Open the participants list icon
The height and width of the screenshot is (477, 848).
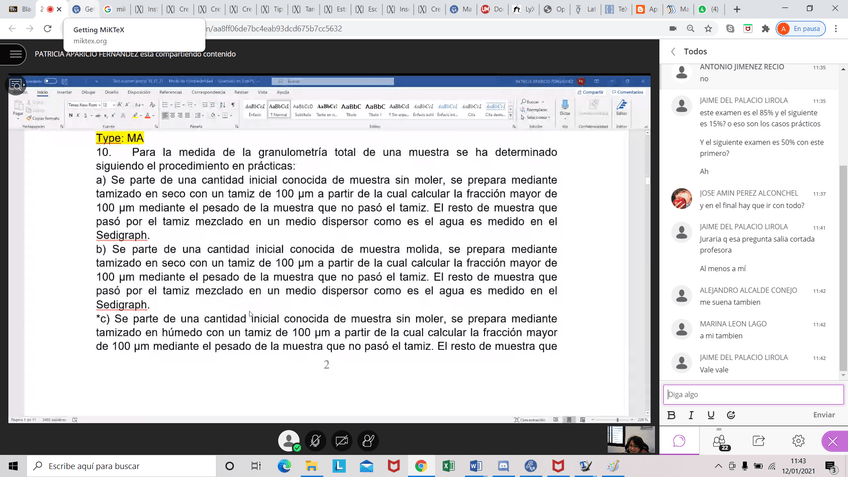click(x=719, y=441)
